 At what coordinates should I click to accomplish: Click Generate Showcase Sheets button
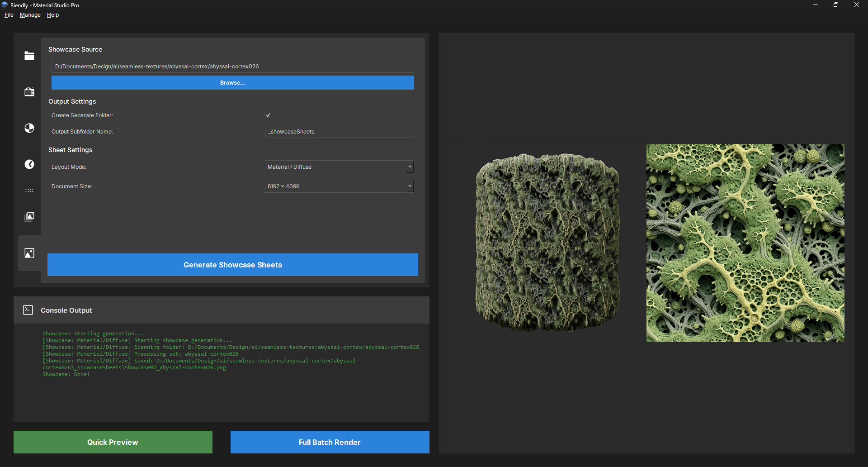(x=233, y=265)
